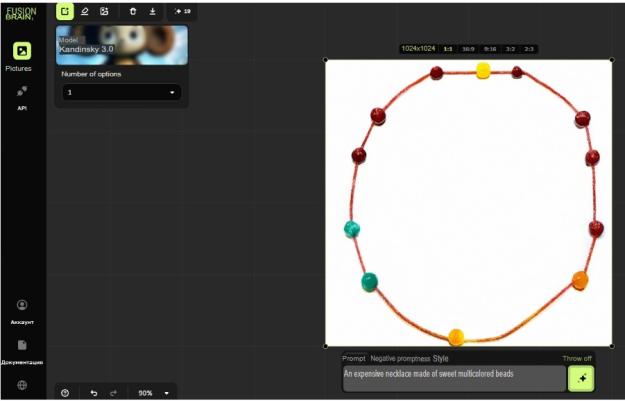This screenshot has height=401, width=625.
Task: Click the generate sparkle button
Action: tap(581, 378)
